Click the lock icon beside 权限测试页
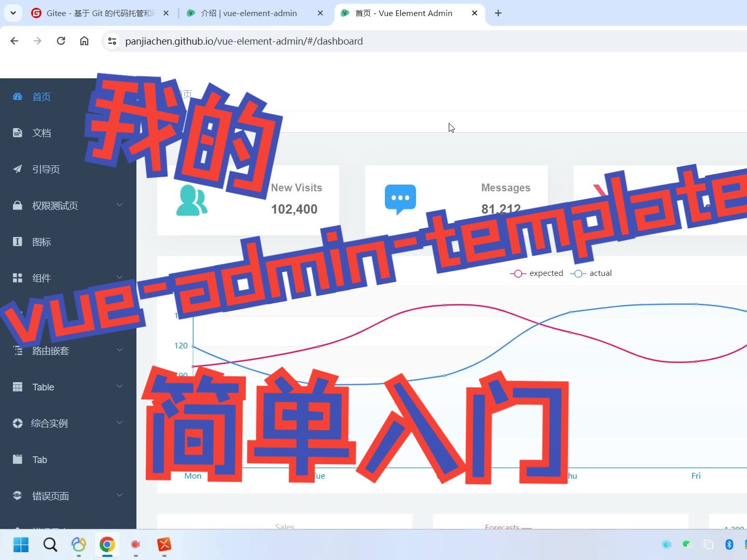Screen dimensions: 747x560 pyautogui.click(x=18, y=205)
